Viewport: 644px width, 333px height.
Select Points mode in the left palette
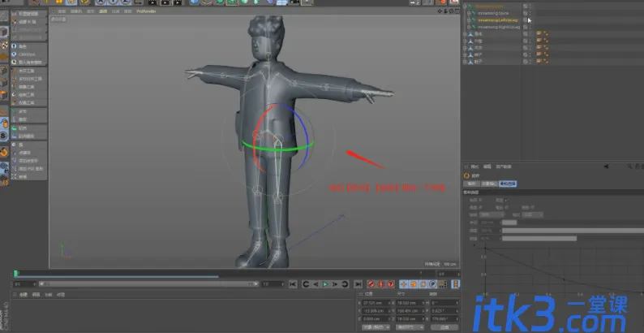[x=4, y=71]
